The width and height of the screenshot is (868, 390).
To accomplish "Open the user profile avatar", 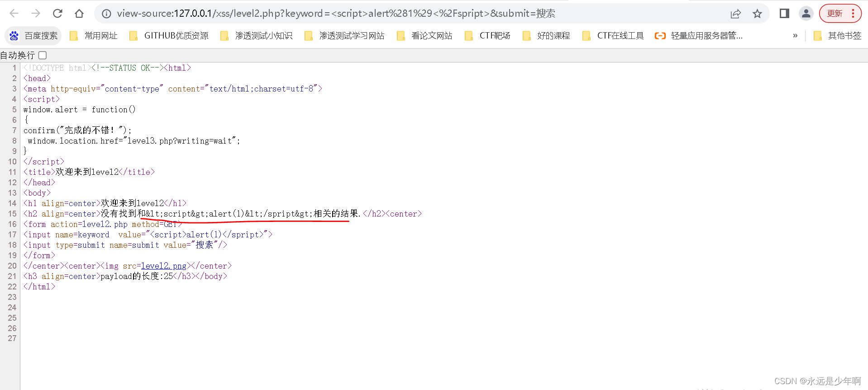I will click(x=806, y=14).
